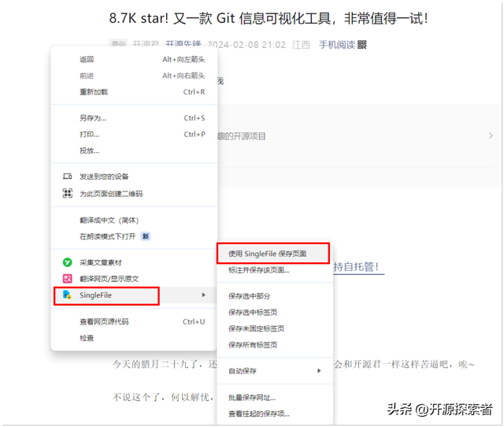
Task: Select 查看网页源代码
Action: pyautogui.click(x=134, y=321)
